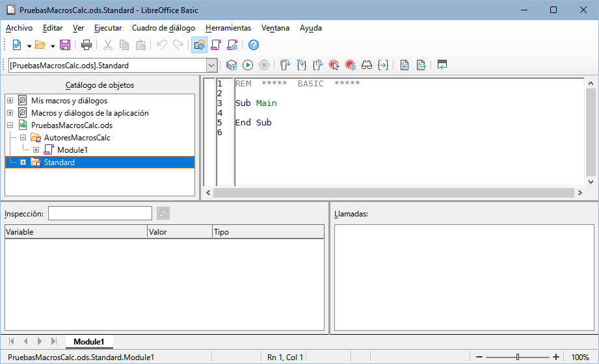Open the Ayuda menu
Screen dimensions: 599x364
click(311, 28)
